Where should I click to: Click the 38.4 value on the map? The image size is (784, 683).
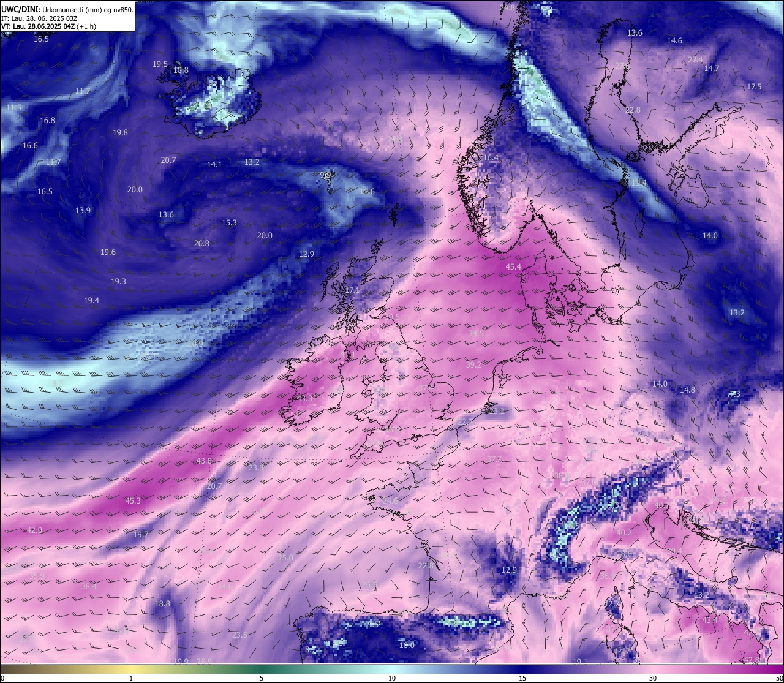pos(89,587)
